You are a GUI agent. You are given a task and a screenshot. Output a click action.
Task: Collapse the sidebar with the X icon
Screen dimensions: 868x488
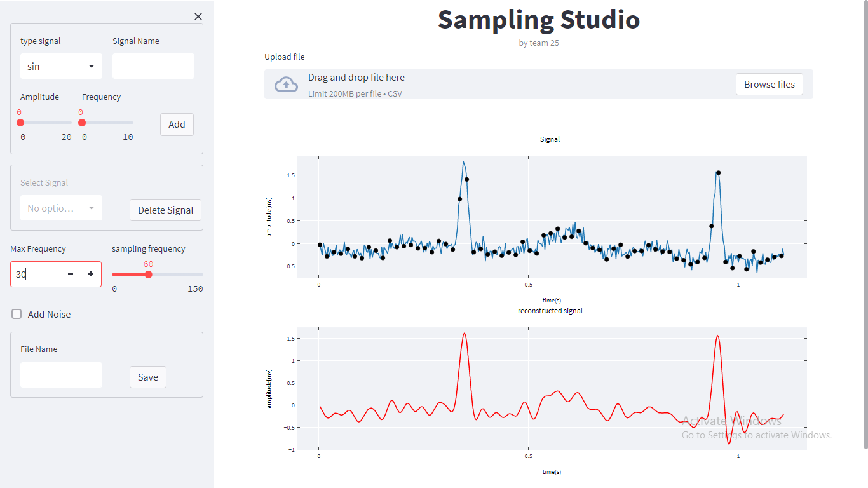tap(198, 16)
